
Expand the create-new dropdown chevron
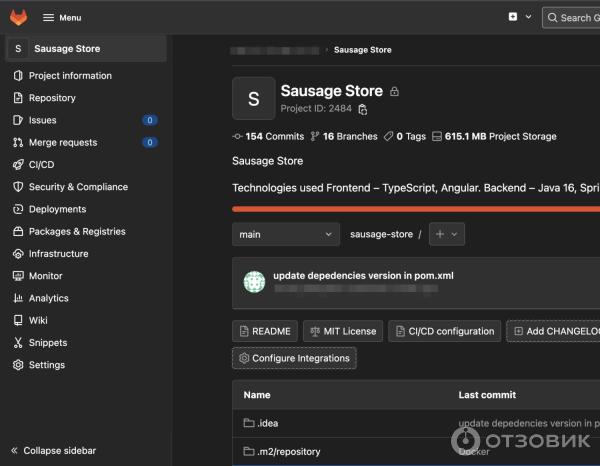coord(528,17)
